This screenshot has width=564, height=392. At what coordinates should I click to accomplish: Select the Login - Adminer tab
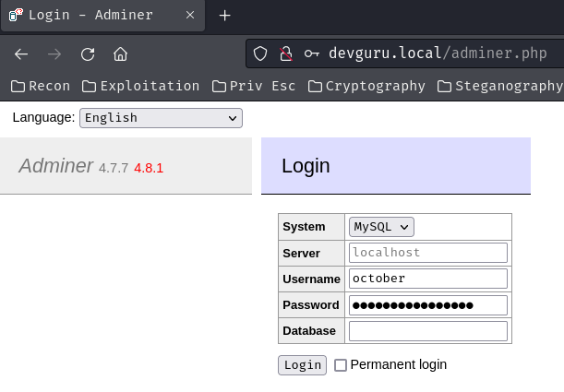[x=102, y=16]
